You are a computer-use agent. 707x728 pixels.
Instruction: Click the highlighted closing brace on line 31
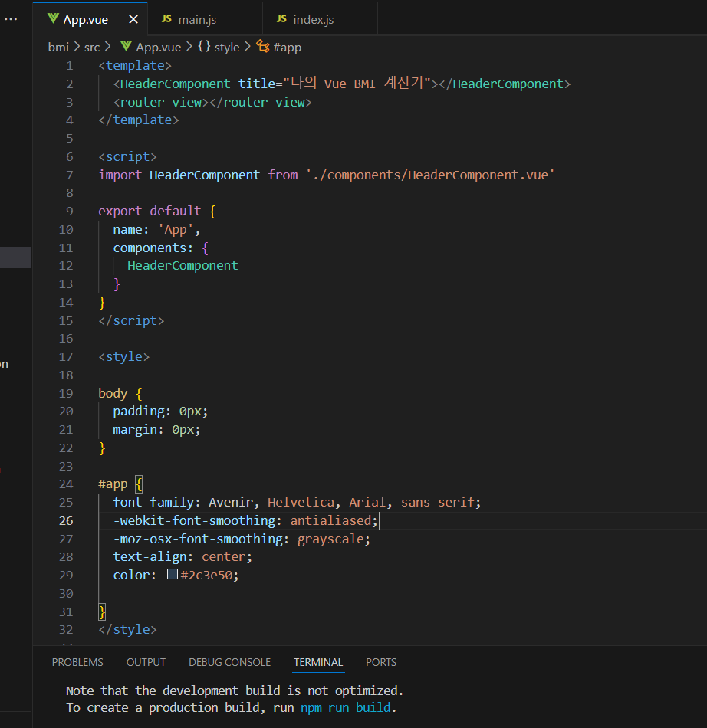[x=102, y=612]
